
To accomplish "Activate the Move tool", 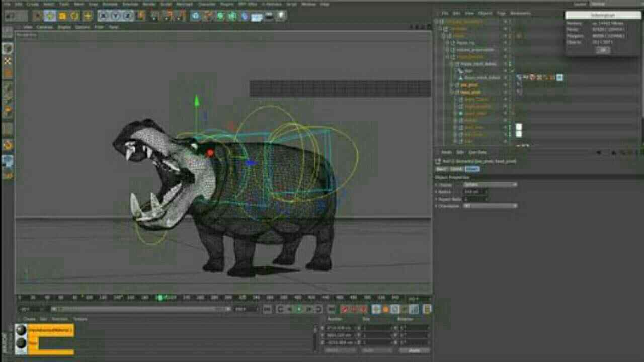I will [50, 16].
